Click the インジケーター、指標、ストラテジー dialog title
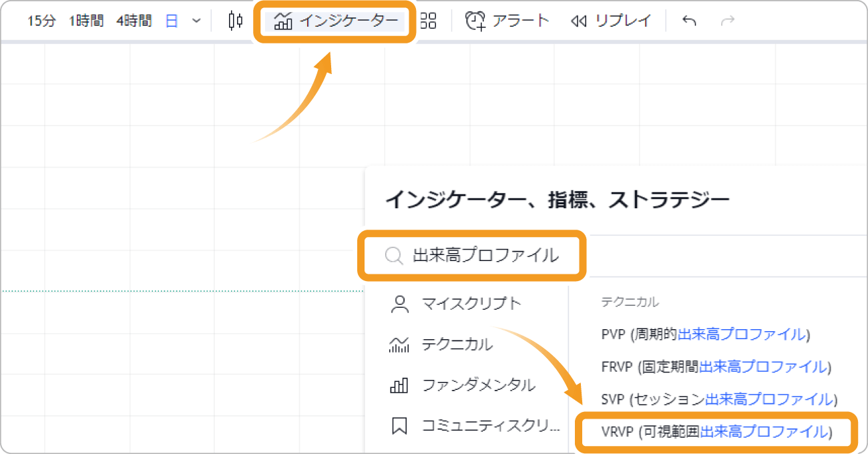Viewport: 868px width, 454px height. (558, 199)
